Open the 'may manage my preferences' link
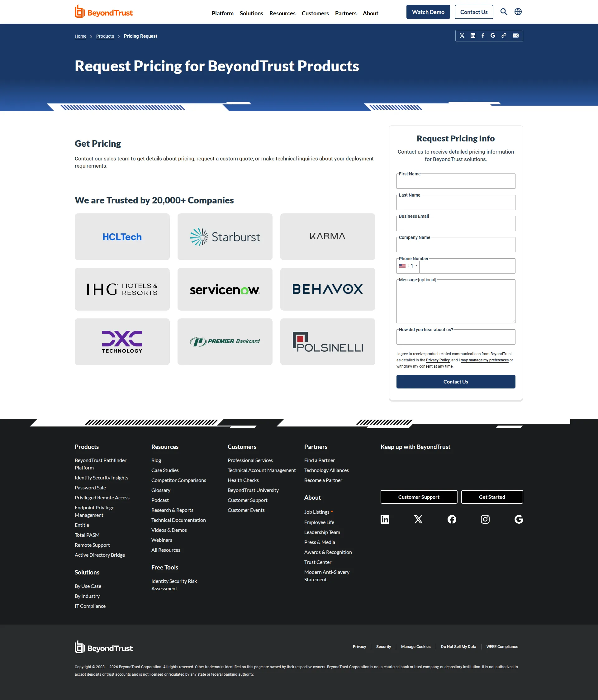The width and height of the screenshot is (598, 700). coord(485,360)
